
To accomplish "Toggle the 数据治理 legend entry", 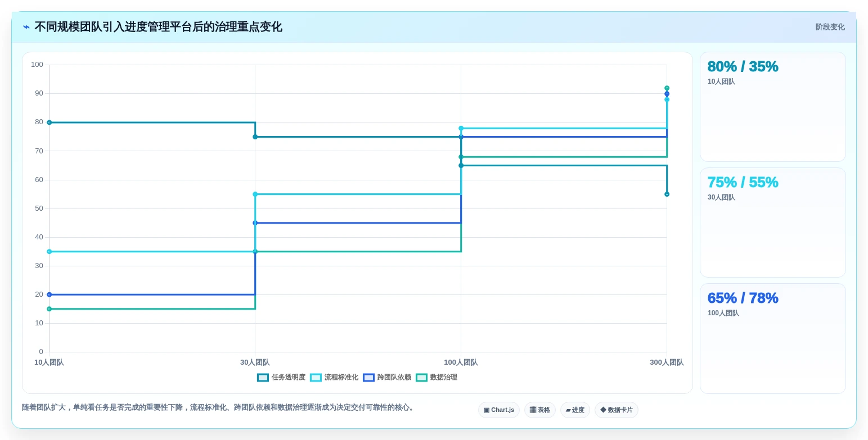I will click(x=437, y=378).
